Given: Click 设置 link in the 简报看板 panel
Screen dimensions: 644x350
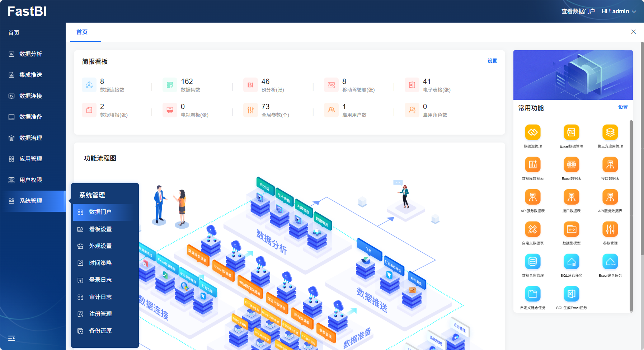Looking at the screenshot, I should coord(492,61).
